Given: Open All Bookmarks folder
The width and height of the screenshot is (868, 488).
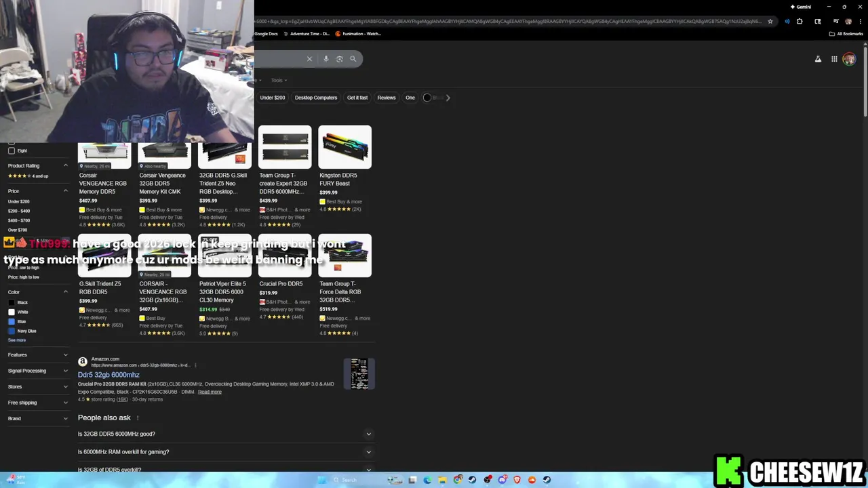Looking at the screenshot, I should [846, 34].
